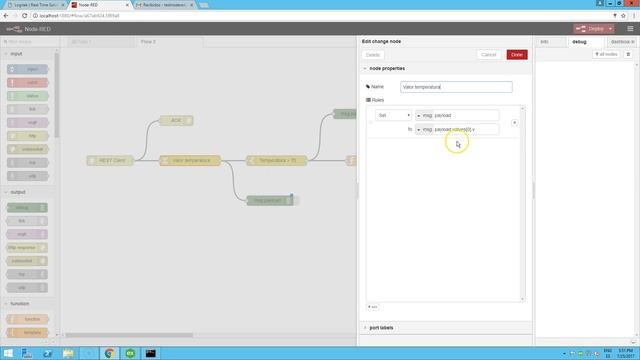Open the msg type selector in the 'to' row
This screenshot has height=360, width=640.
(x=424, y=129)
